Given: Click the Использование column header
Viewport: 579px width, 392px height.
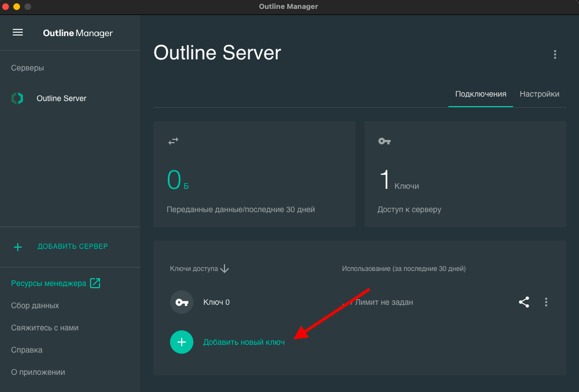Looking at the screenshot, I should pos(403,269).
